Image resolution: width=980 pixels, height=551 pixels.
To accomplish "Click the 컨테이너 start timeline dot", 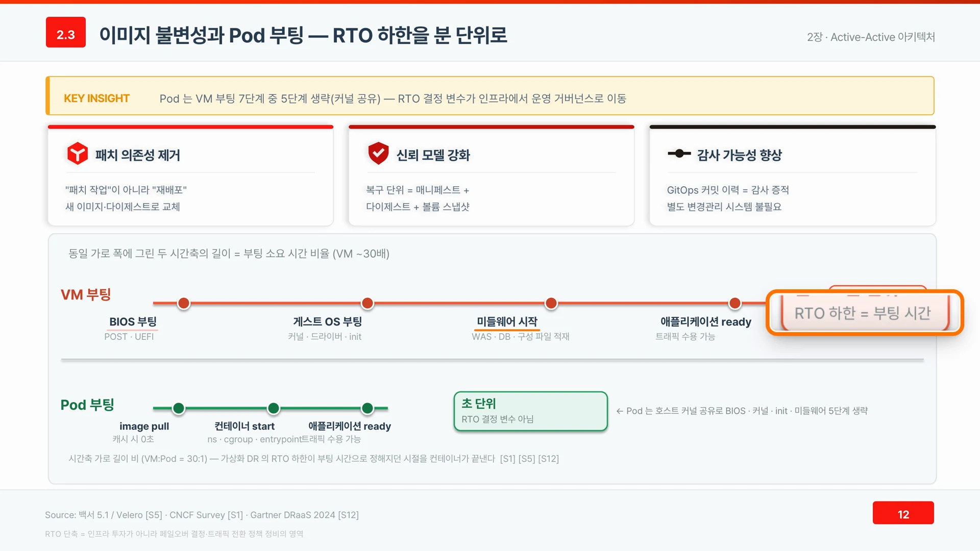I will 274,408.
